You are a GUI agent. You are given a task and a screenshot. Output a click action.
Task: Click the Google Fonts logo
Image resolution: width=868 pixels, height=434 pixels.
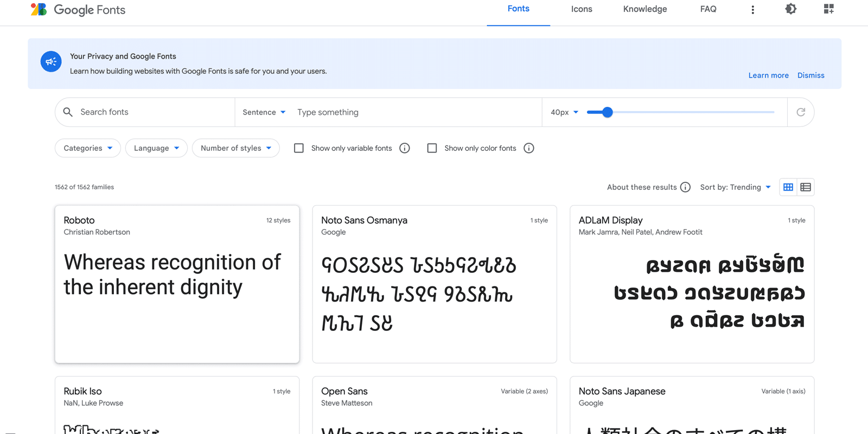pos(78,10)
